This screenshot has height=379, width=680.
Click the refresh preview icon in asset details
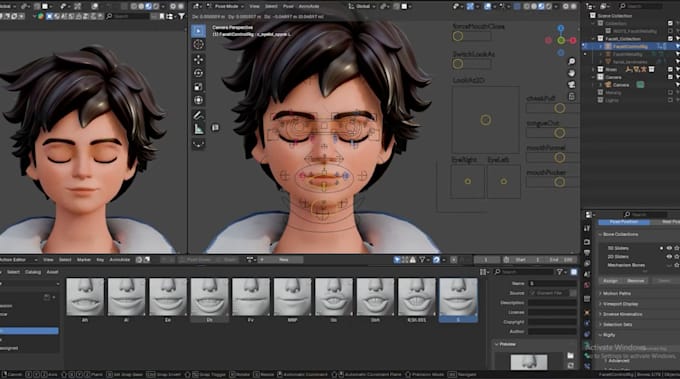click(x=570, y=366)
